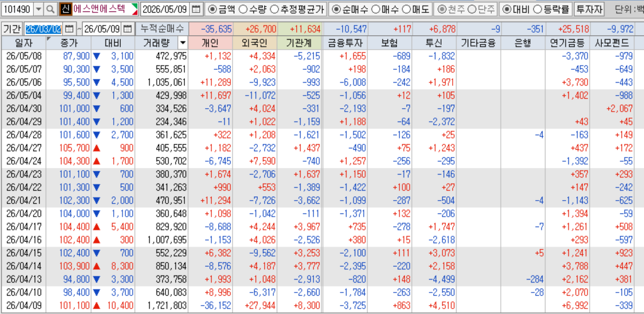Click the 신 badge before the stock name
Screen dimensions: 644x314
click(x=65, y=9)
